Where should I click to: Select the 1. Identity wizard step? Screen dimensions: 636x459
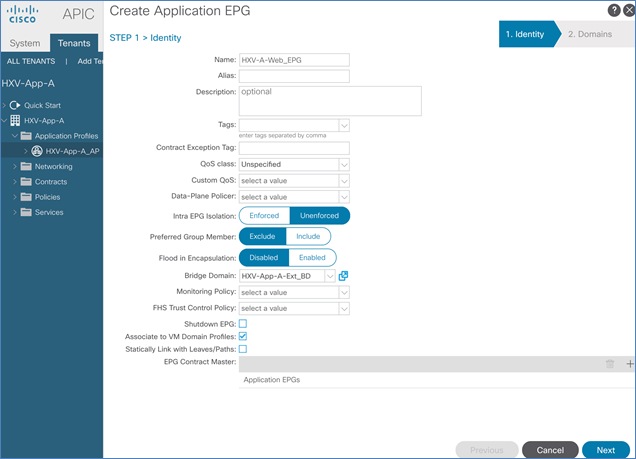coord(526,34)
